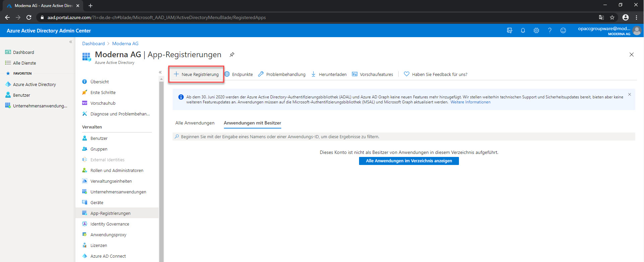
Task: Click browser back button
Action: 7,17
